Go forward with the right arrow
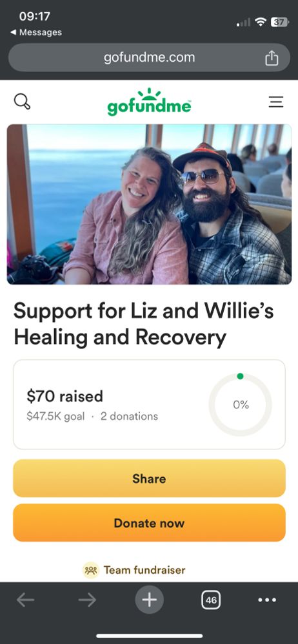The height and width of the screenshot is (644, 298). [x=87, y=600]
